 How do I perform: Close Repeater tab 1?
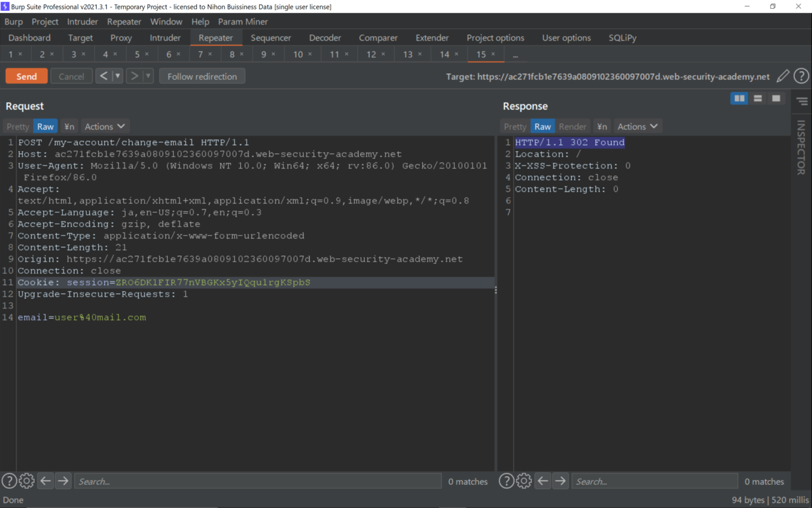coord(20,54)
